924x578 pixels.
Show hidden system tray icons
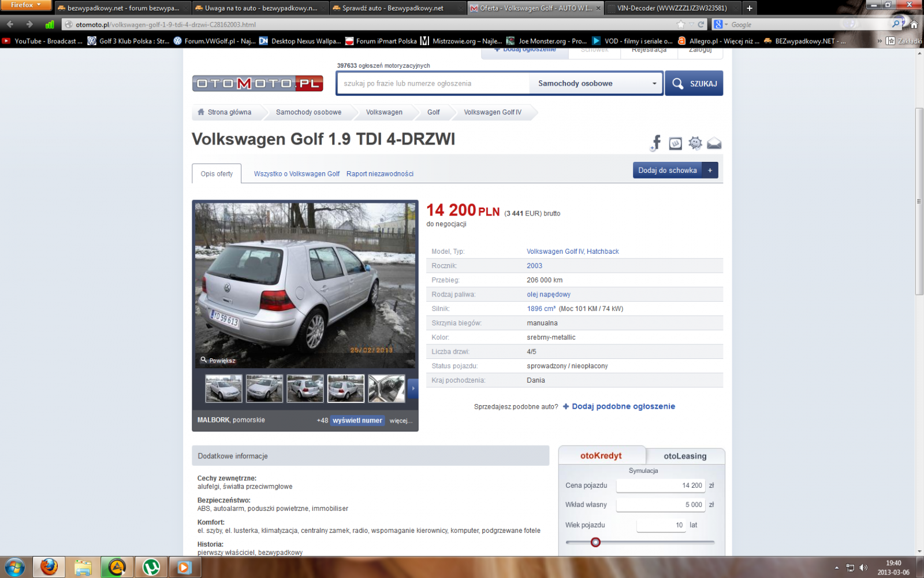pos(836,568)
